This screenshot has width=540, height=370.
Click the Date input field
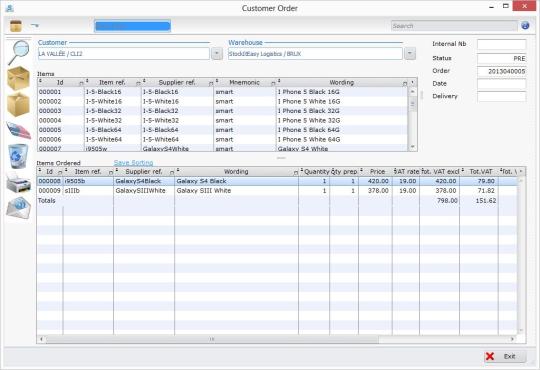(x=501, y=84)
